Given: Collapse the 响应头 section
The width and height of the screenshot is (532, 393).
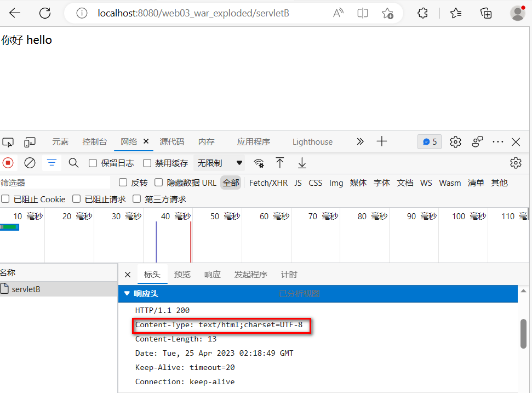Looking at the screenshot, I should [x=128, y=294].
